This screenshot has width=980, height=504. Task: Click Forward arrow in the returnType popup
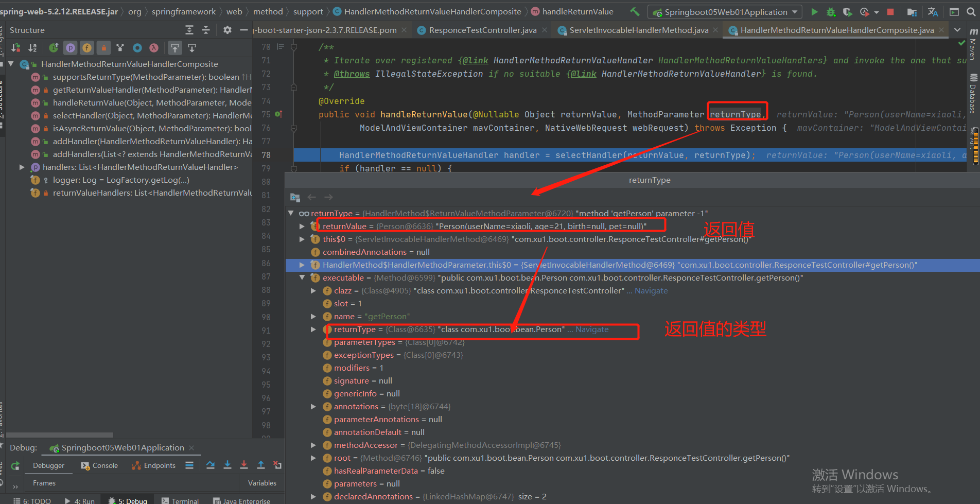pos(328,197)
